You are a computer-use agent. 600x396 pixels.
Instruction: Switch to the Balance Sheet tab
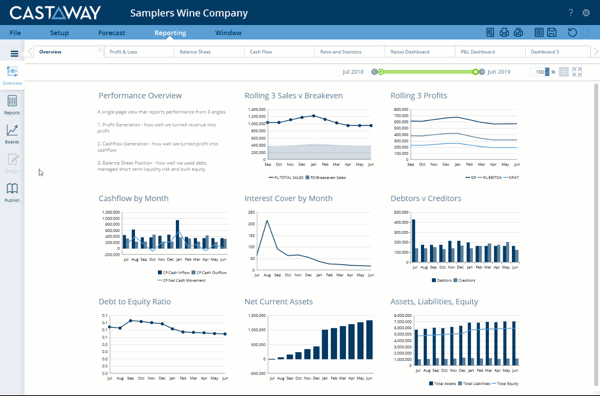click(x=209, y=52)
